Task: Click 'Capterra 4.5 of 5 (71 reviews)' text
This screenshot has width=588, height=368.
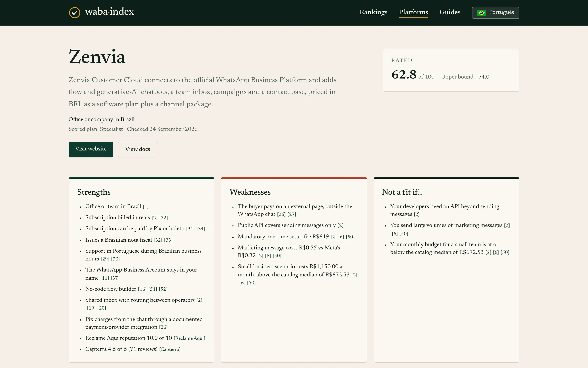Action: (121, 349)
